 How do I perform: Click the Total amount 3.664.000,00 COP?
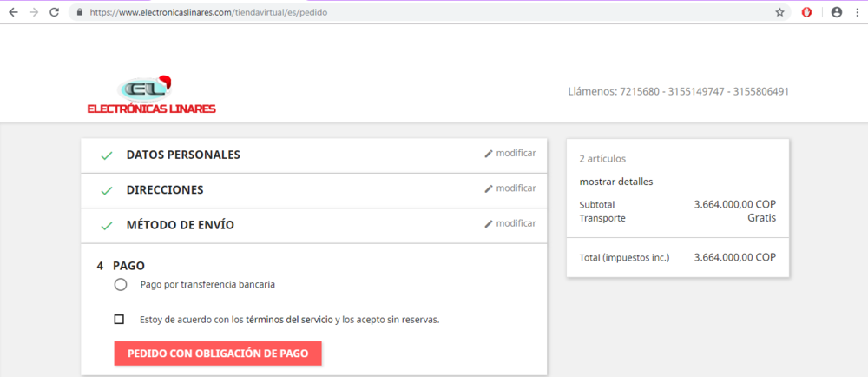coord(735,257)
